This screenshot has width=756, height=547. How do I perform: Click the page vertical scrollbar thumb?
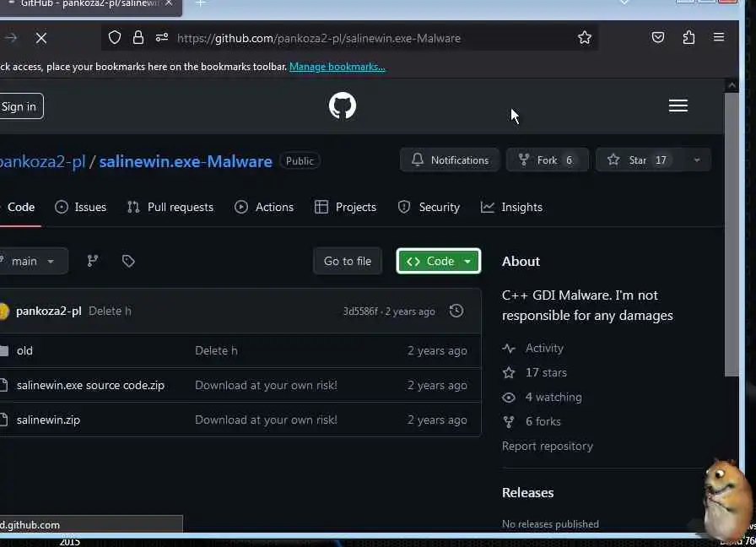tap(732, 234)
